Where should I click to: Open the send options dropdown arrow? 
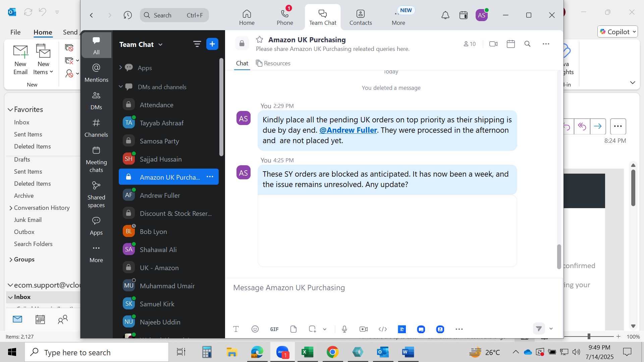click(x=551, y=329)
